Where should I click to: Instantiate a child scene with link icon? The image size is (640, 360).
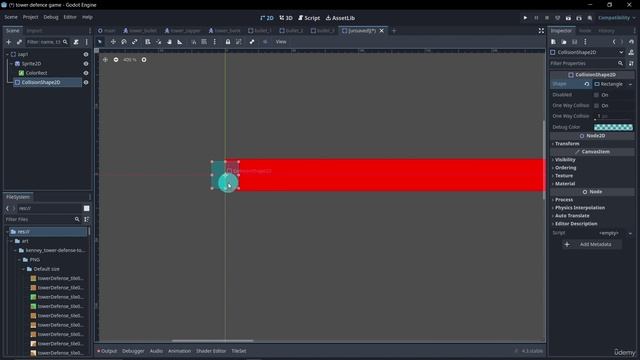(19, 42)
